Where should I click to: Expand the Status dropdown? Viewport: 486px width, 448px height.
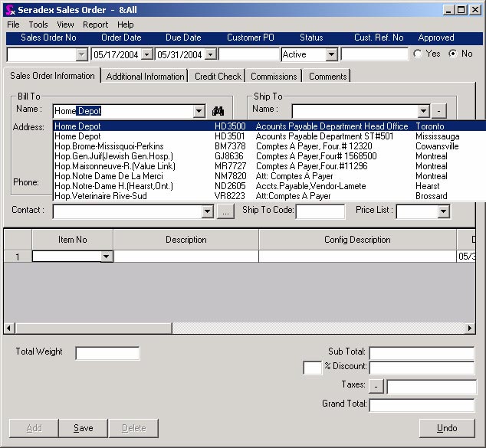331,55
